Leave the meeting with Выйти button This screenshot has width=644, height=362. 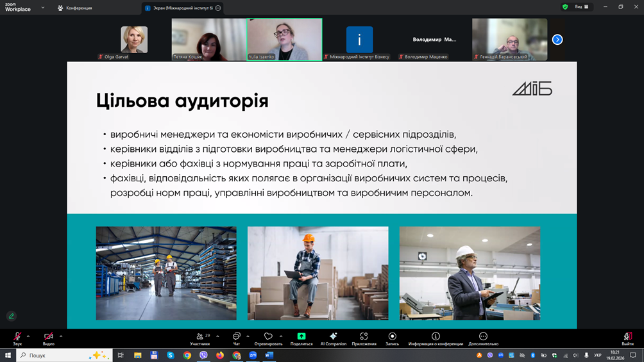pos(627,337)
